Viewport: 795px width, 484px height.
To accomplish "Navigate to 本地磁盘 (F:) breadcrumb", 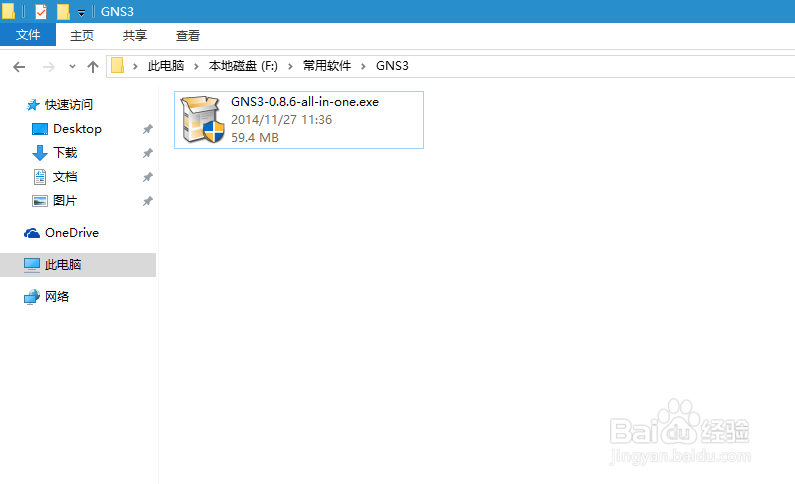I will coord(243,66).
